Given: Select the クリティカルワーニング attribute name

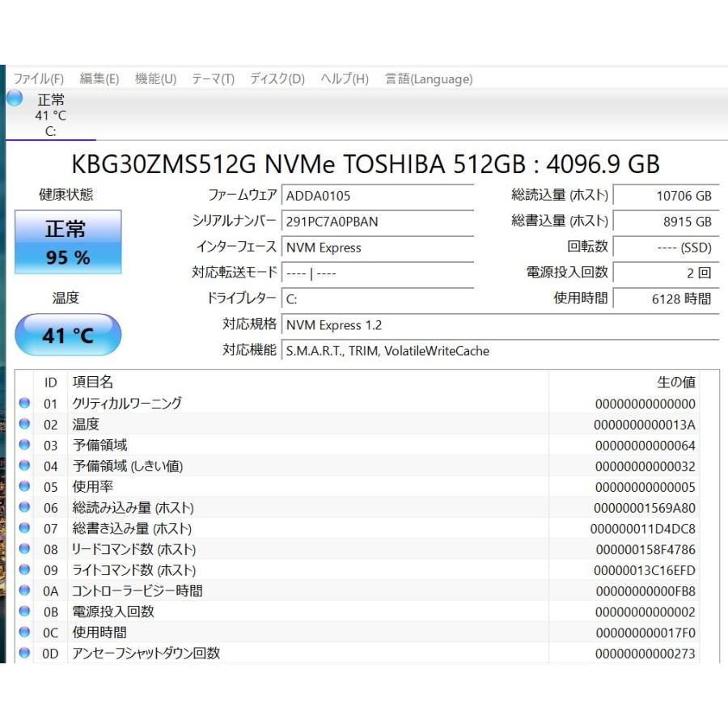Looking at the screenshot, I should click(x=127, y=403).
